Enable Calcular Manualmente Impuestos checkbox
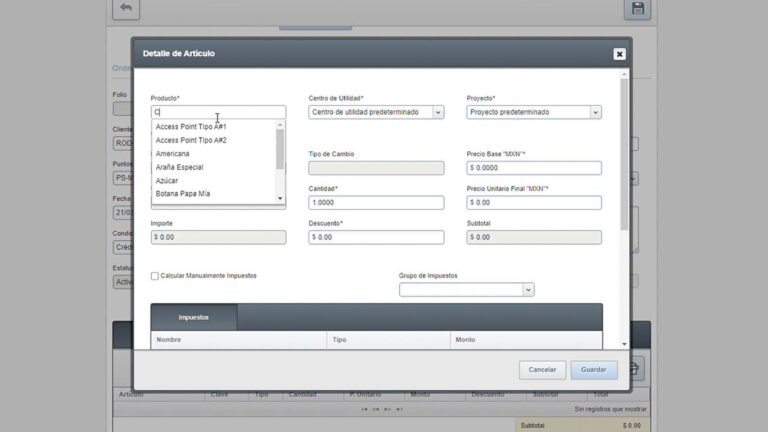The image size is (768, 432). [155, 275]
